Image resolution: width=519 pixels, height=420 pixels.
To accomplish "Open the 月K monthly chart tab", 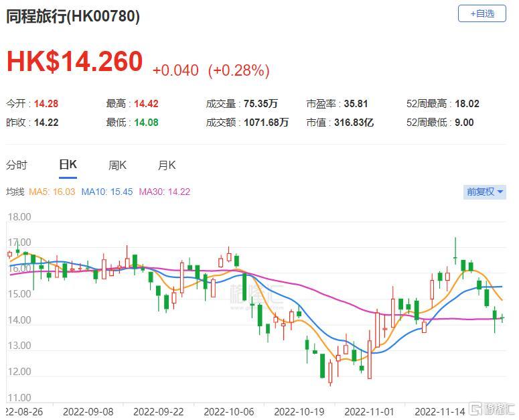I will 167,165.
